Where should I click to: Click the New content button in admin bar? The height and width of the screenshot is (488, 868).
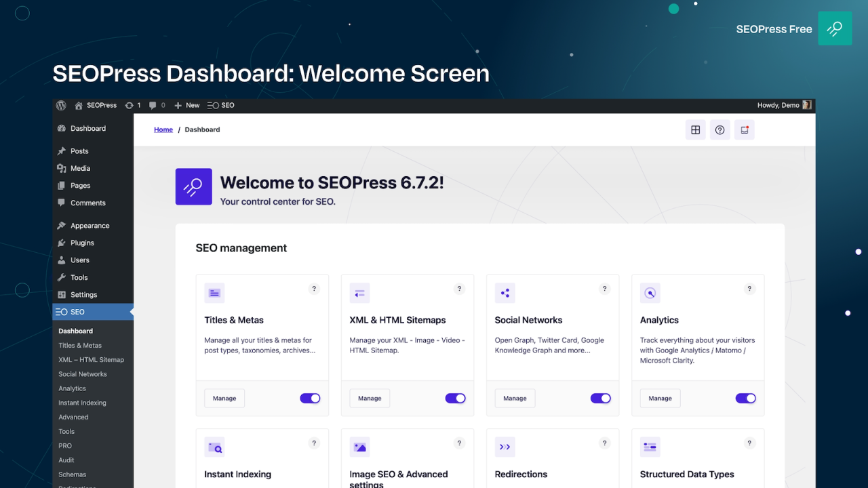pyautogui.click(x=186, y=105)
